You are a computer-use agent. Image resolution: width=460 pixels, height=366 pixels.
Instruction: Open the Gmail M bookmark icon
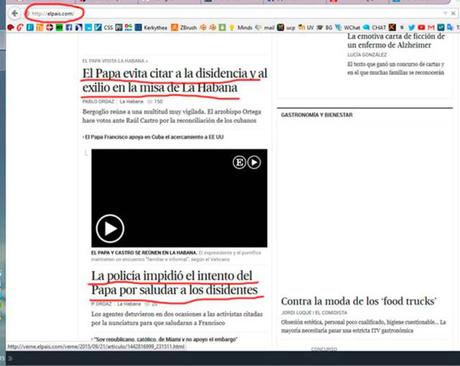coord(431,27)
